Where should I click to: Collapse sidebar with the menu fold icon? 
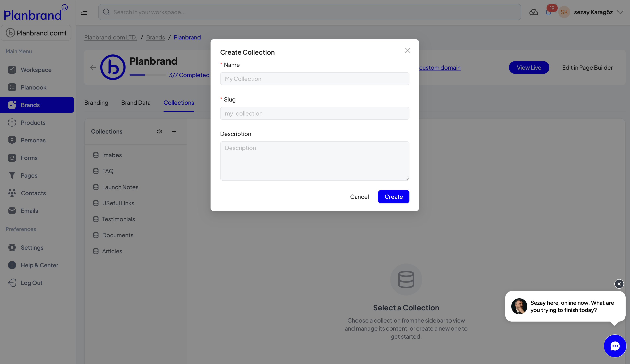click(x=84, y=12)
